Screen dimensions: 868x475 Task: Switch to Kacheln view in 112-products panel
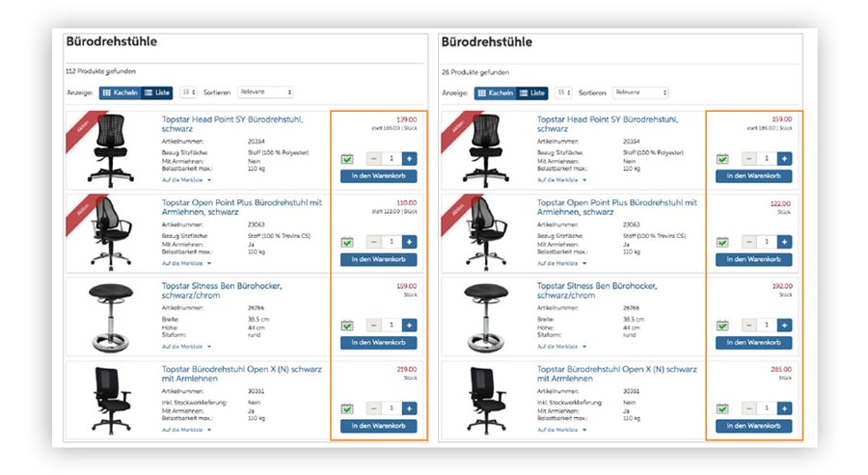click(121, 92)
